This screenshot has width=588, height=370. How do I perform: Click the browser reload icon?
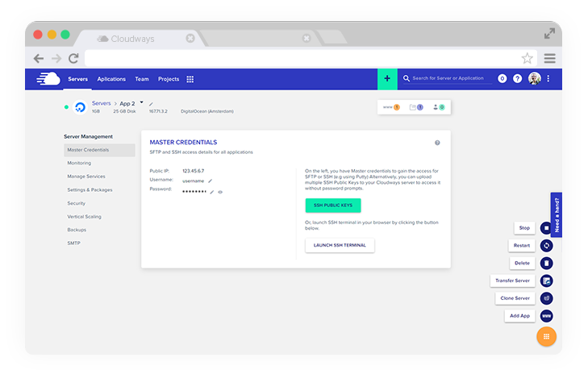tap(73, 59)
